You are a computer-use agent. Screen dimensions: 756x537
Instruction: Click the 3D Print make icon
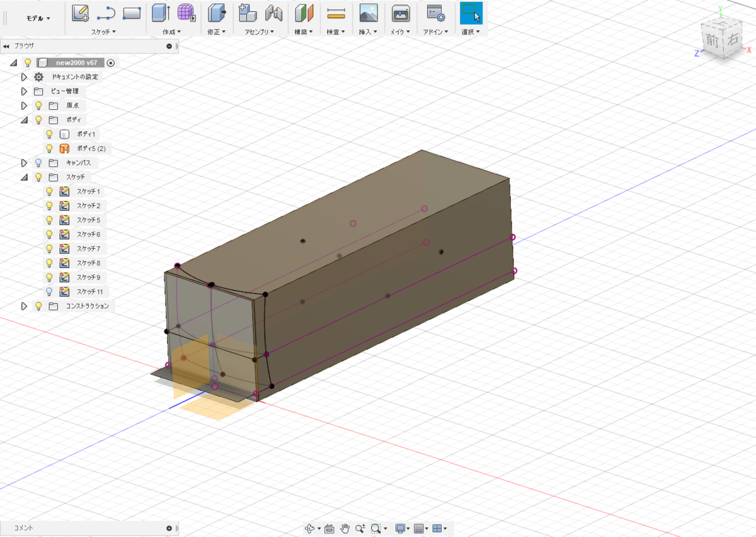coord(401,13)
